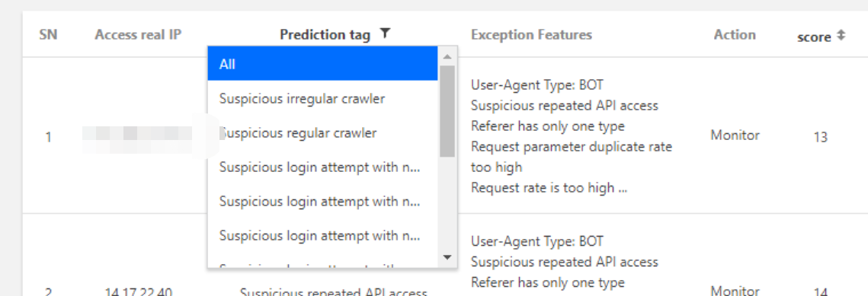Select the highlighted All option
868x296 pixels.
pos(322,64)
